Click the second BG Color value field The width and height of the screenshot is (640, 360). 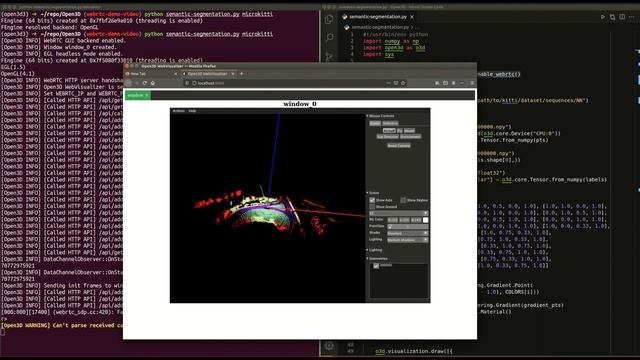[x=404, y=220]
